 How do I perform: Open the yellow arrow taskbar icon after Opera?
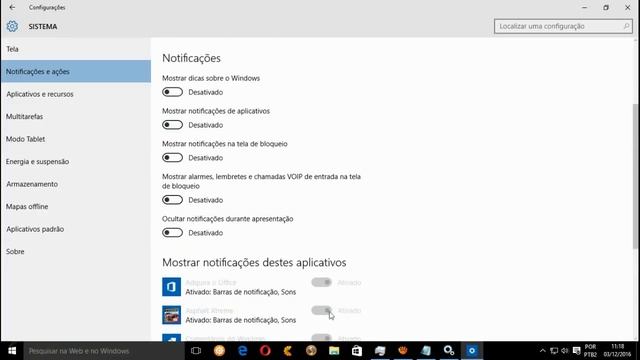coord(288,351)
